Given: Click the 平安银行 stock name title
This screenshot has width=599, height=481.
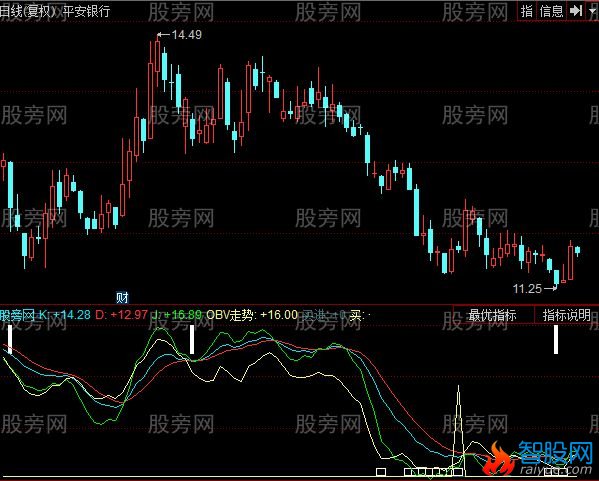Looking at the screenshot, I should [86, 11].
